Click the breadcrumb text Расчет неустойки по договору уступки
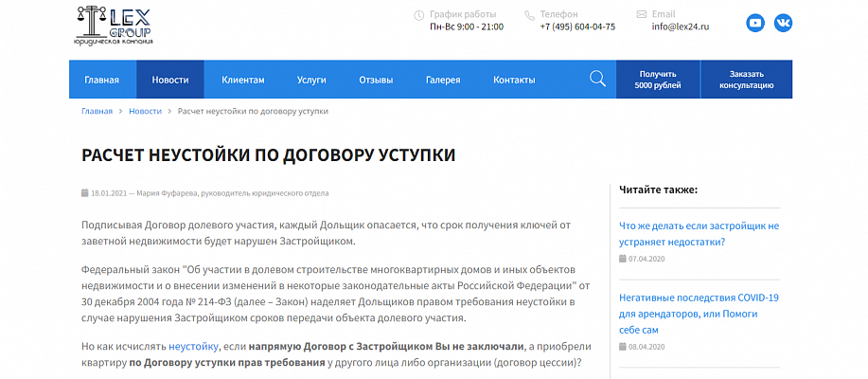Image resolution: width=868 pixels, height=379 pixels. pos(253,111)
